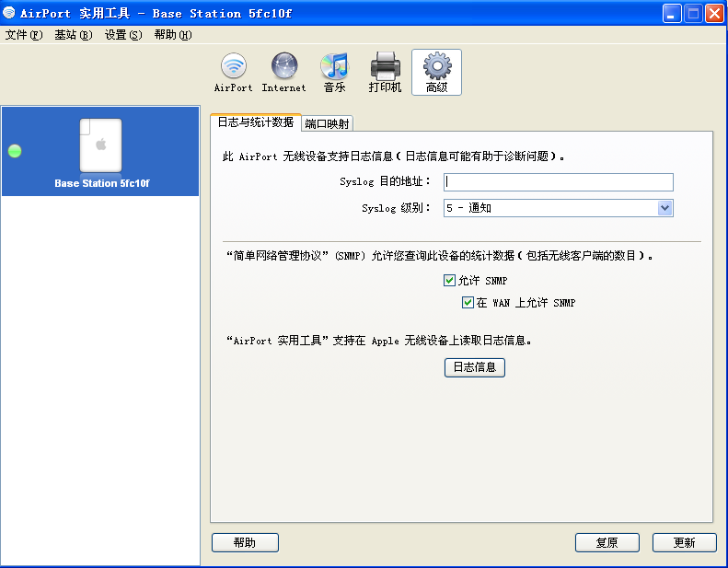Open the 文件(F) menu
This screenshot has height=568, width=728.
point(24,35)
